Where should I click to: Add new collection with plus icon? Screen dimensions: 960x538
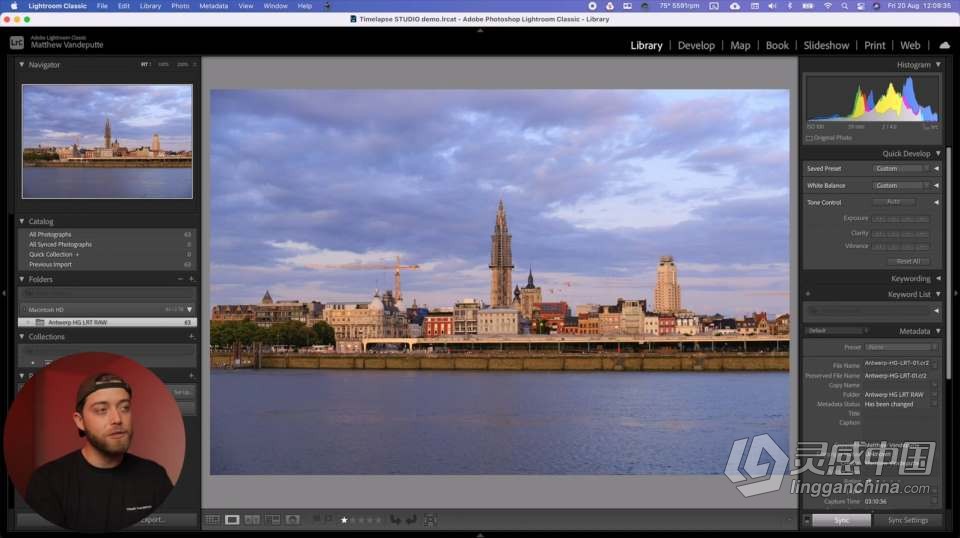click(191, 337)
